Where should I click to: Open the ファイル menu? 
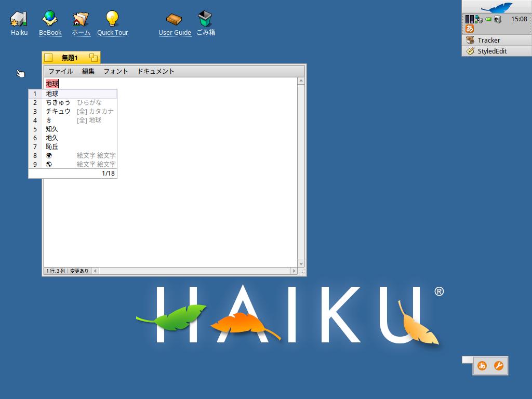pos(60,71)
